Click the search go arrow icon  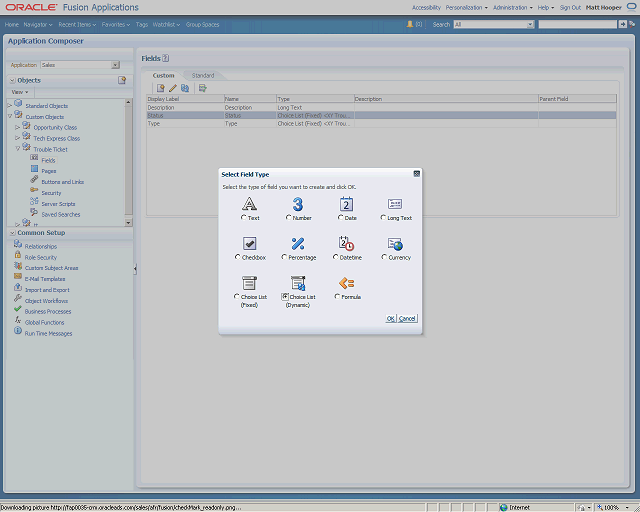[622, 24]
